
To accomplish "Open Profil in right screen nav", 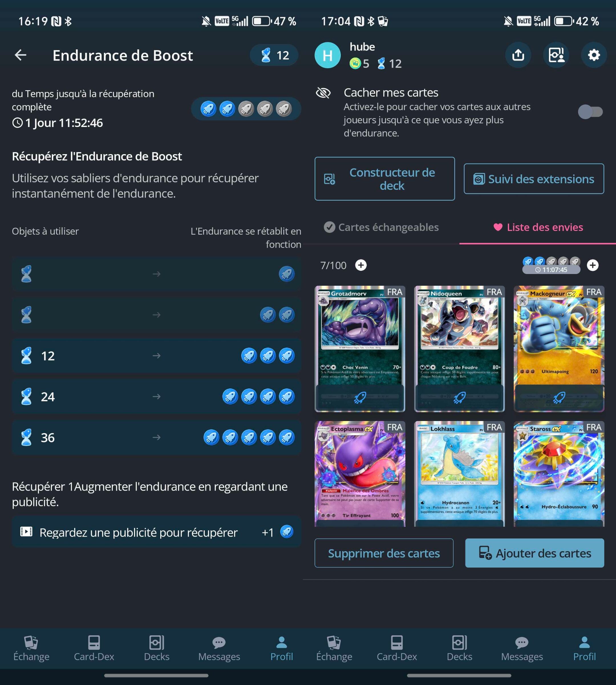I will 585,648.
